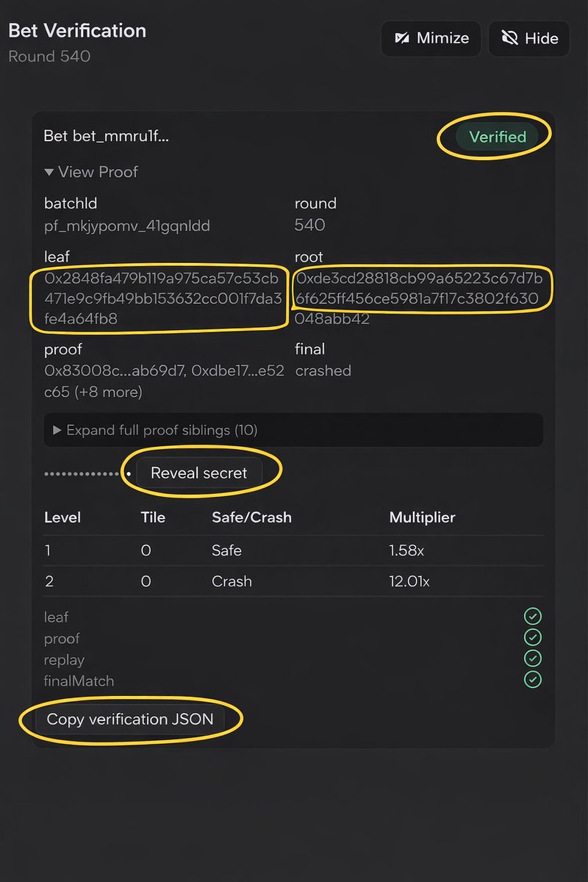Click the 1.58x multiplier cell

pyautogui.click(x=408, y=551)
